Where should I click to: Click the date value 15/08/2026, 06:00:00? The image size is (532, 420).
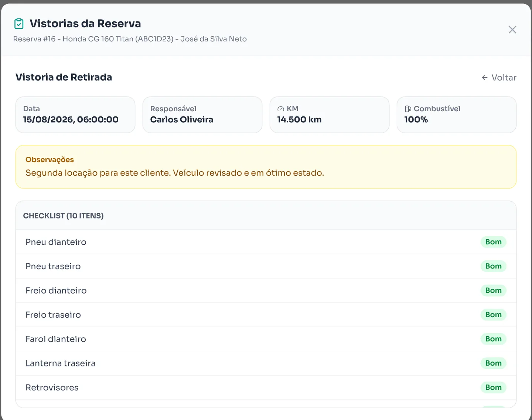pos(71,119)
